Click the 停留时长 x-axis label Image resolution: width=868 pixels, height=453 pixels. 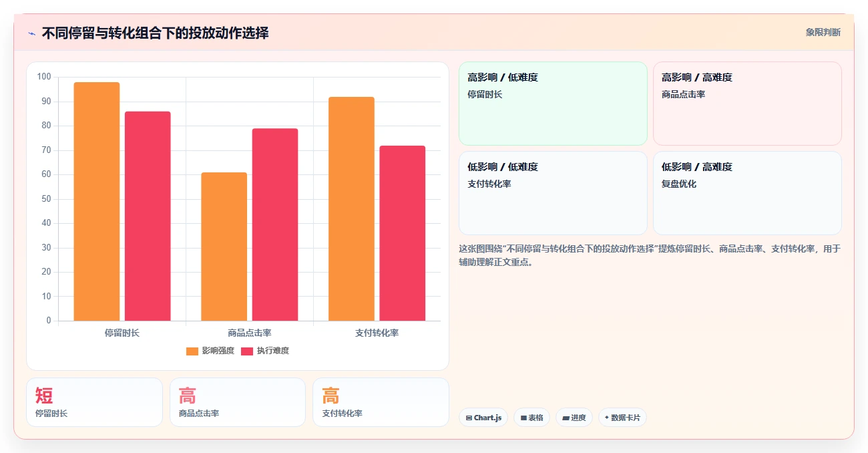coord(122,332)
